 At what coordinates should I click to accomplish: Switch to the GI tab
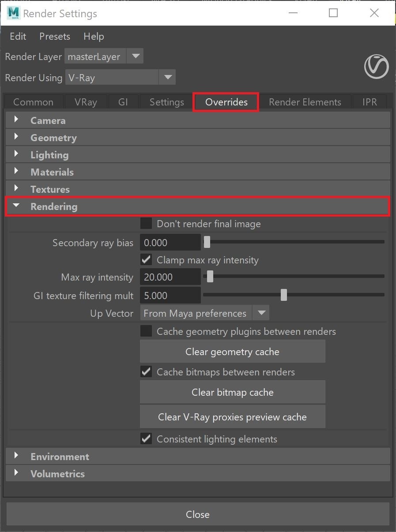123,102
